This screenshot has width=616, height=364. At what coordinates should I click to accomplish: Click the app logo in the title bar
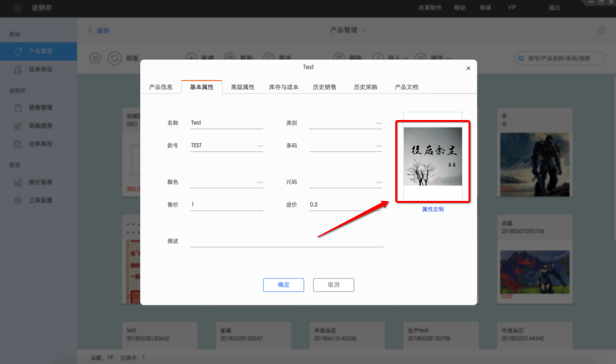coord(18,8)
